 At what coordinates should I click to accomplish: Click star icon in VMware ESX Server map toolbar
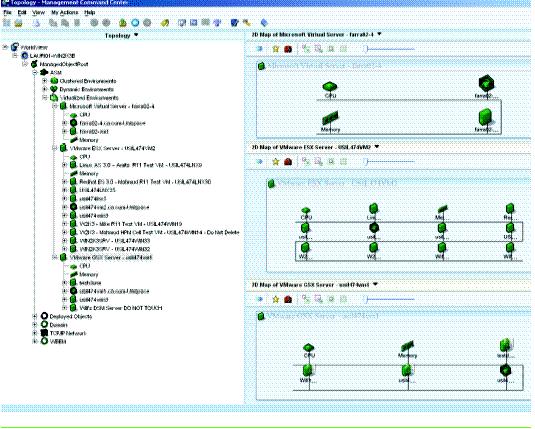tap(276, 162)
